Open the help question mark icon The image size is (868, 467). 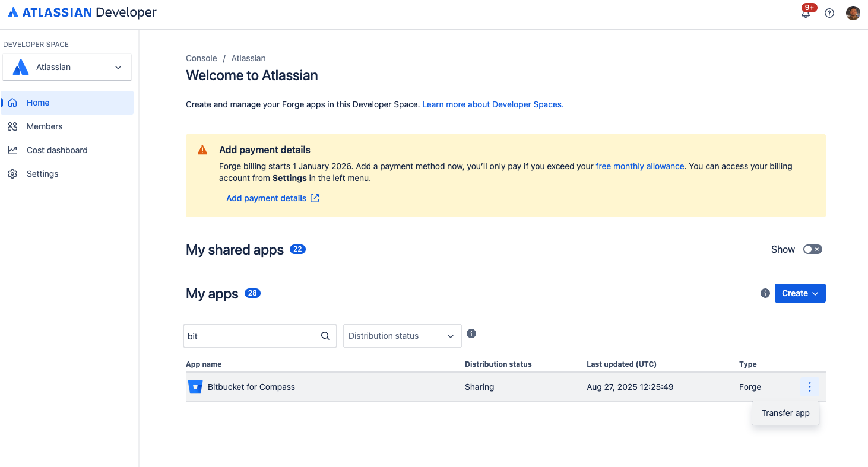[x=829, y=13]
